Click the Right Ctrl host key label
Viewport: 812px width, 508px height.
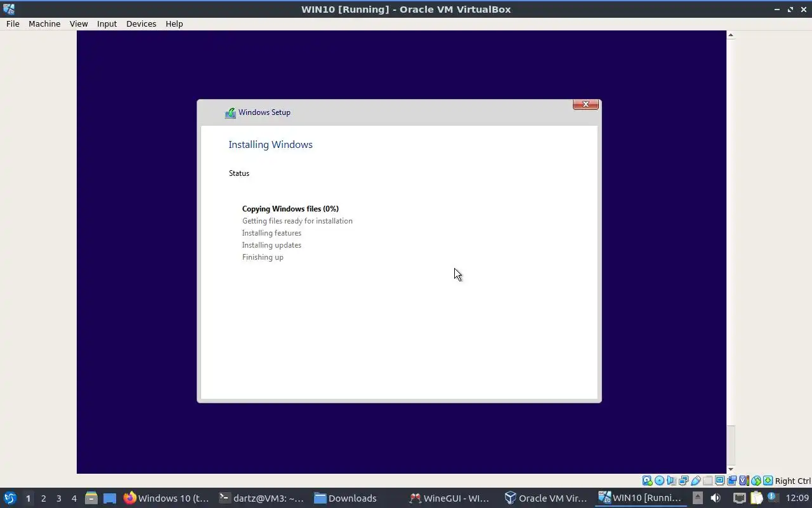pos(793,481)
